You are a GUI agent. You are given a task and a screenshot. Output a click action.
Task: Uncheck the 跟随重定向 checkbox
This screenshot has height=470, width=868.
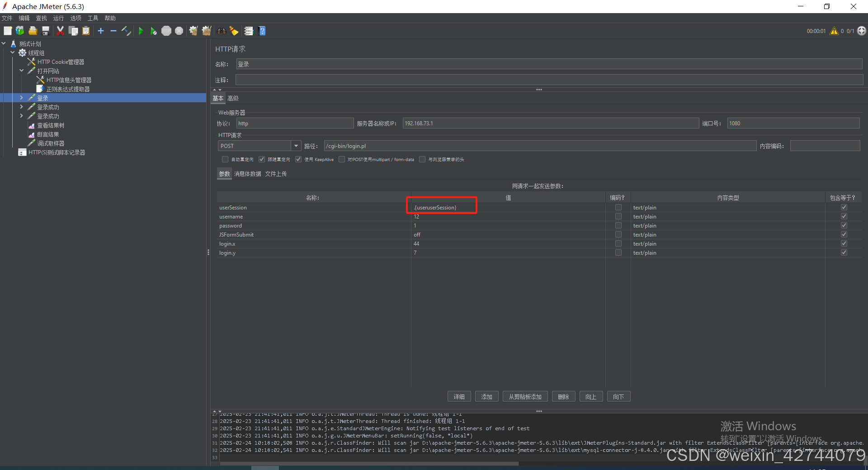pos(262,159)
